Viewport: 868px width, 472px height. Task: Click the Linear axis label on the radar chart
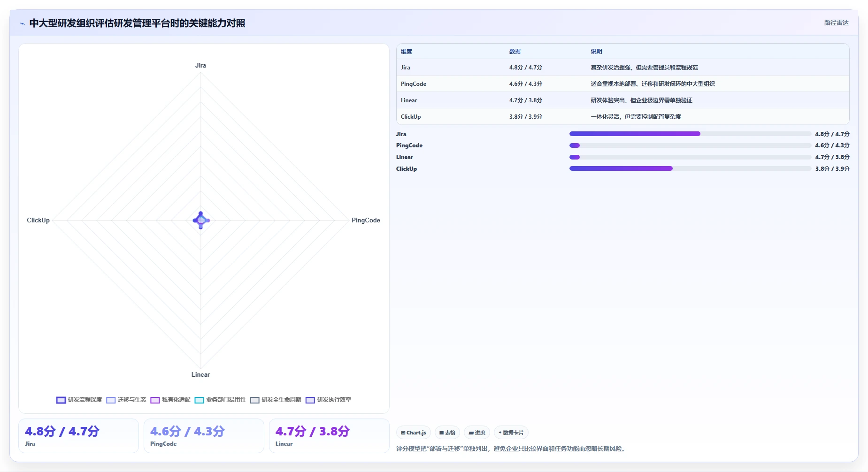point(200,374)
